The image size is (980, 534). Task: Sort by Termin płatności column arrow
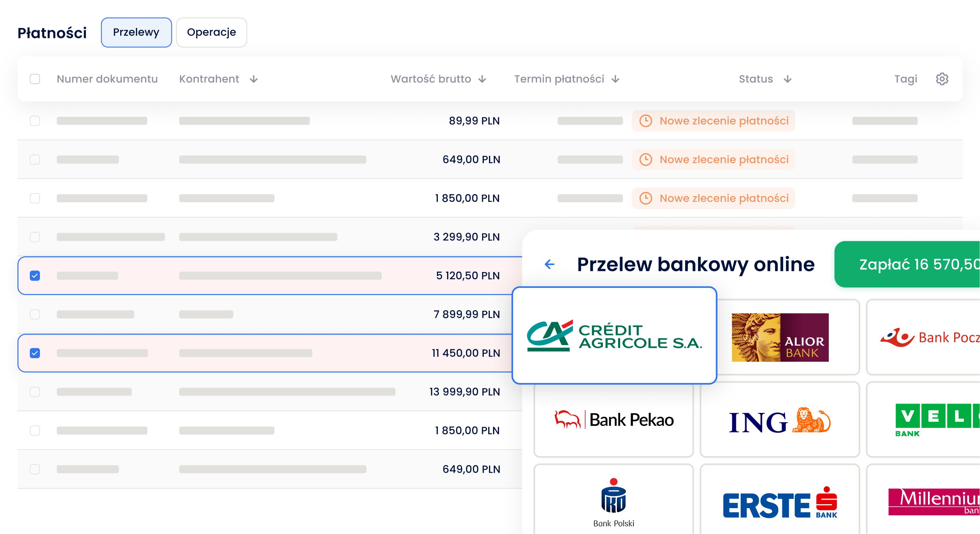(x=615, y=79)
